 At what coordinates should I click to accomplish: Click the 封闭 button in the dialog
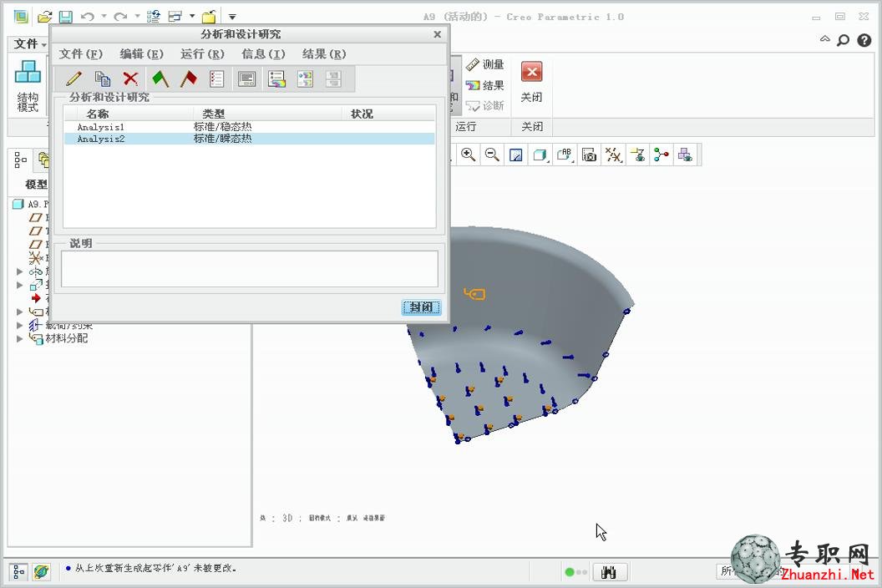pos(421,307)
